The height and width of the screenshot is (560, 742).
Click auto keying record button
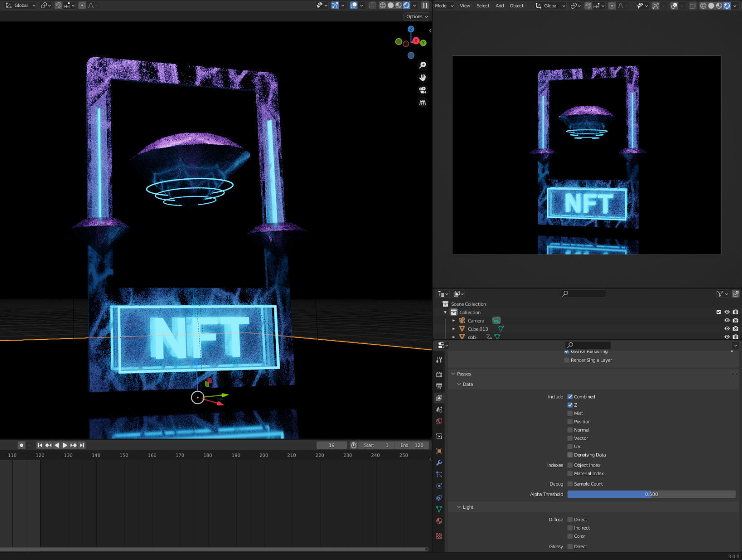point(21,445)
